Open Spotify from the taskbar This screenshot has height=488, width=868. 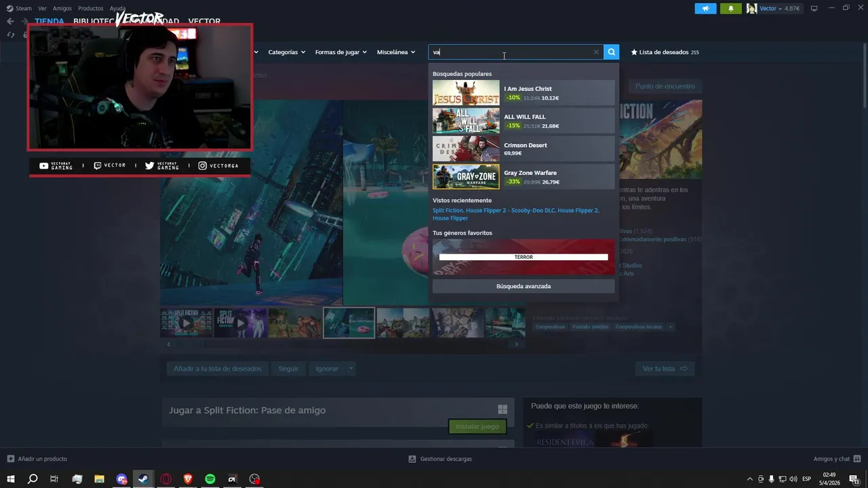coord(210,479)
